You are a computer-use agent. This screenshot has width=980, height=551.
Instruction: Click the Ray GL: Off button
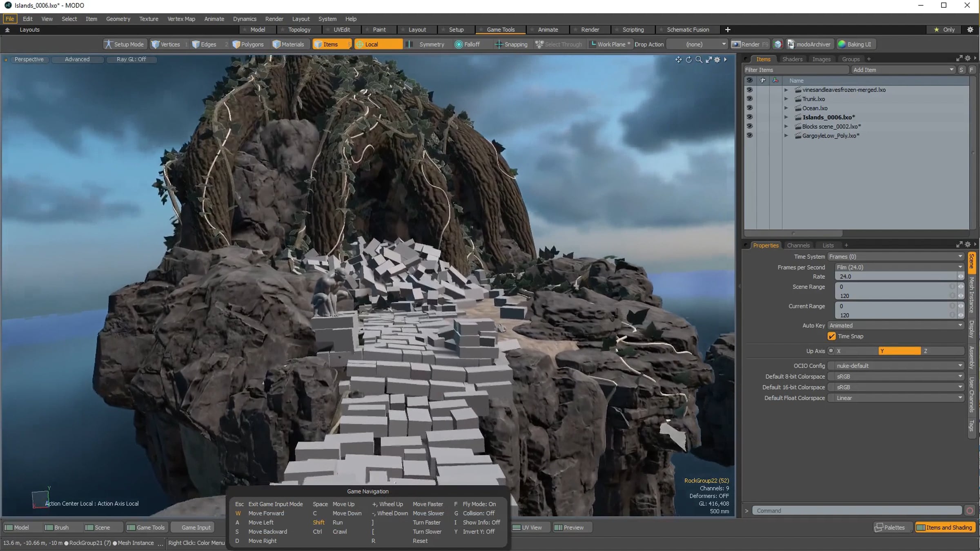point(131,59)
